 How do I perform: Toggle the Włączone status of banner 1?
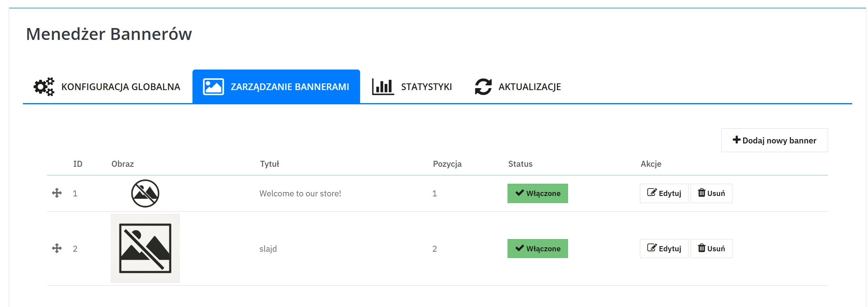pos(538,193)
